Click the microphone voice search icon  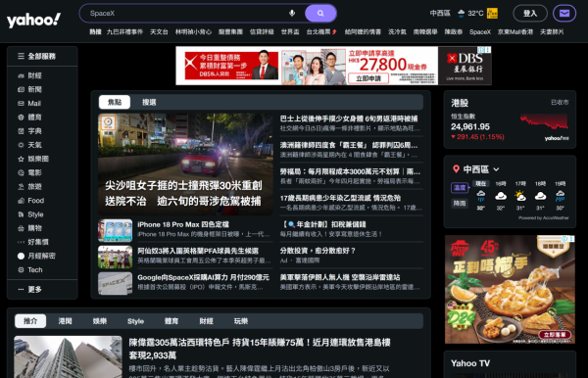(292, 13)
